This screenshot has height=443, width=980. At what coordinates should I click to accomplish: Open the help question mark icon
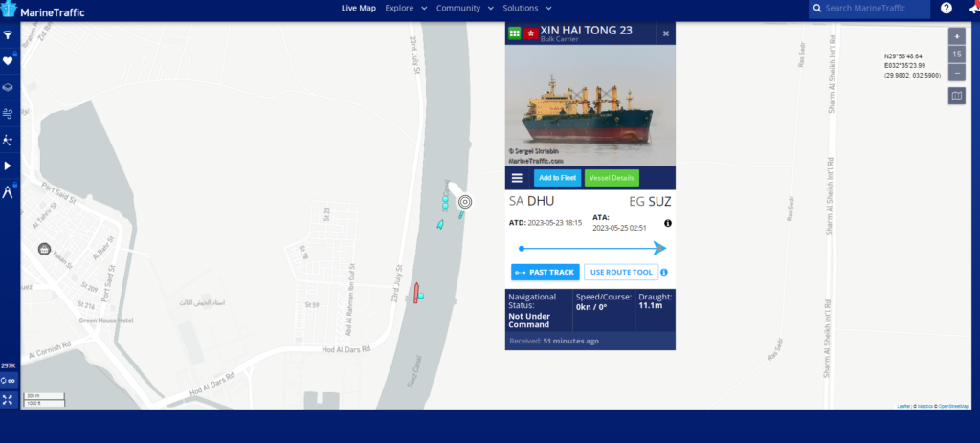[x=947, y=8]
